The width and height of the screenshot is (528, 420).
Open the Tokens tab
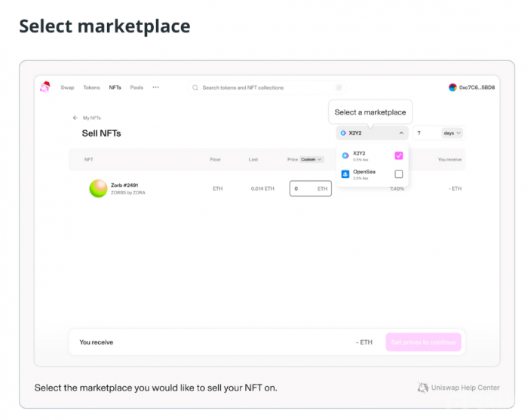point(91,87)
